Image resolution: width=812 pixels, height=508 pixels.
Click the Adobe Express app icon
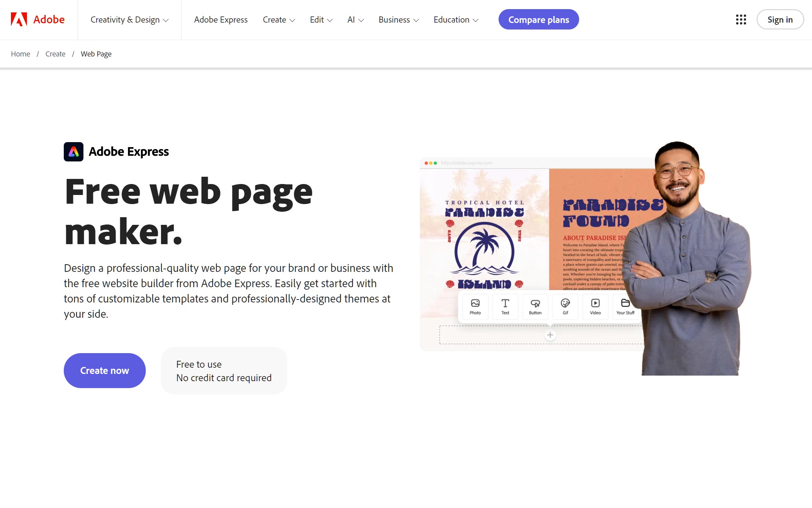[x=73, y=151]
